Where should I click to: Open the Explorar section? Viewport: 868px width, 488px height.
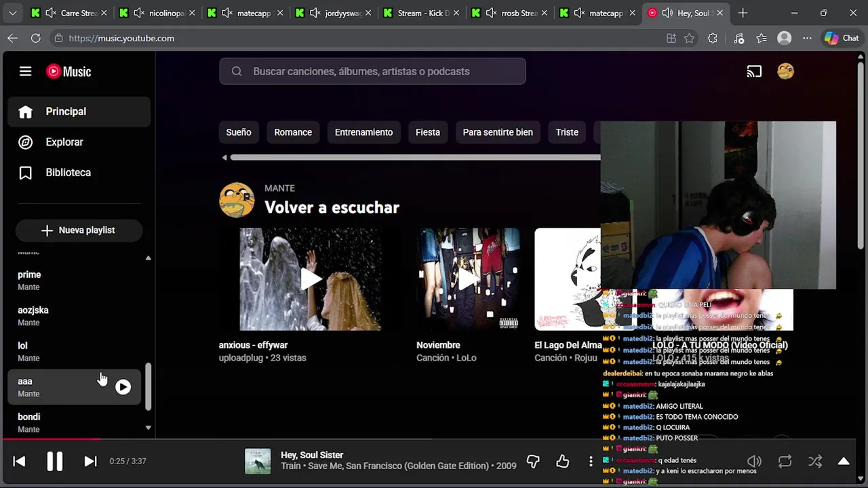(79, 142)
